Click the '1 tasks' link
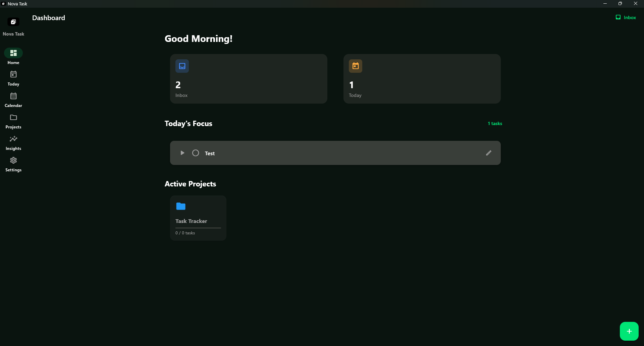644x346 pixels. [x=495, y=123]
